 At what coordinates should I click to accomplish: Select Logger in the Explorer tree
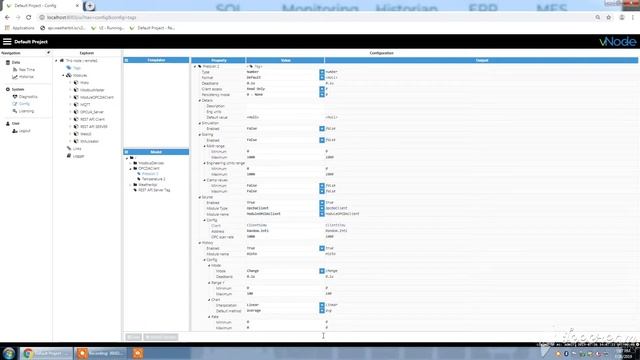click(78, 156)
